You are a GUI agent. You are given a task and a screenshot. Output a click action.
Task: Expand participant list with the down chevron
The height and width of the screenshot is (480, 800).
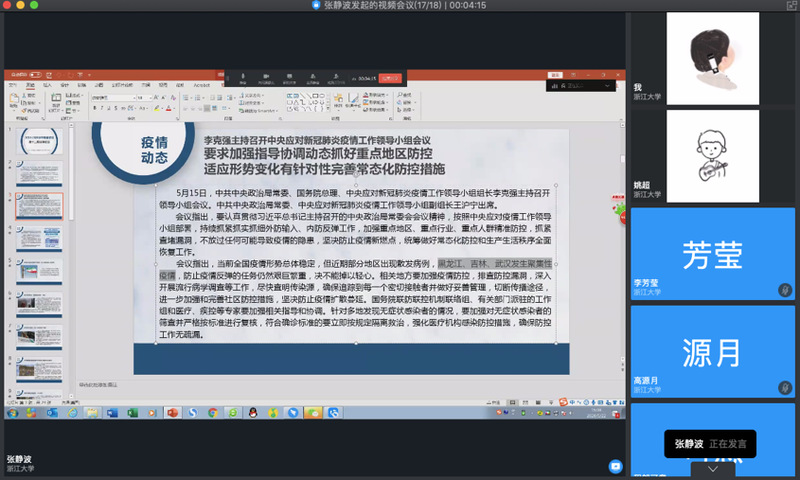(712, 468)
